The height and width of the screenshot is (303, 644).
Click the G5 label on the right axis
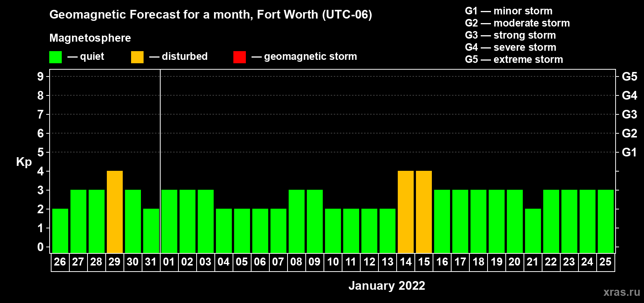[x=629, y=77]
